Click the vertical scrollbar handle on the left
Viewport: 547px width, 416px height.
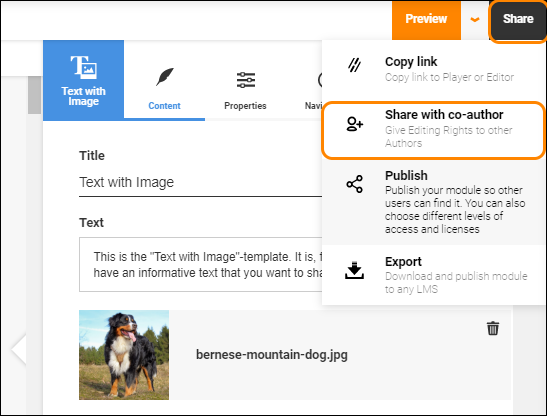(x=35, y=95)
